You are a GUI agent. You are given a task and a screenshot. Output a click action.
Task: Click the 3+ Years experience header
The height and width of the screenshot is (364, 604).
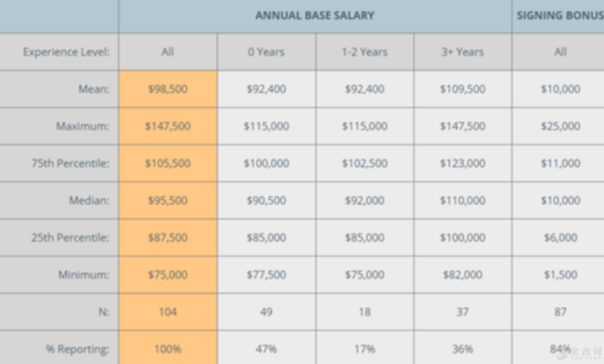pyautogui.click(x=462, y=52)
